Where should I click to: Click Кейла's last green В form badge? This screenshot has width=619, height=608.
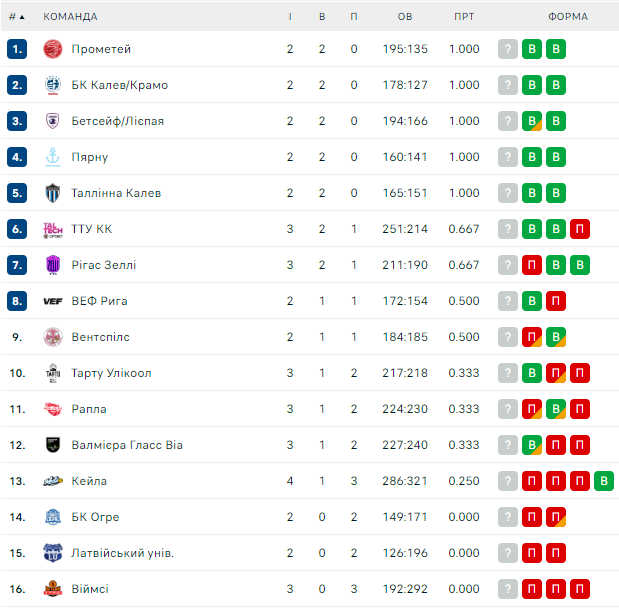coord(603,481)
